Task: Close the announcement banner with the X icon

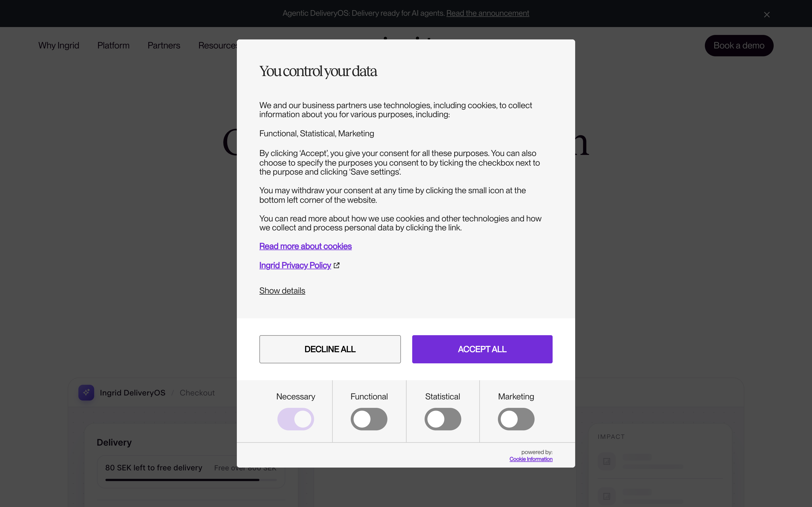Action: [766, 14]
